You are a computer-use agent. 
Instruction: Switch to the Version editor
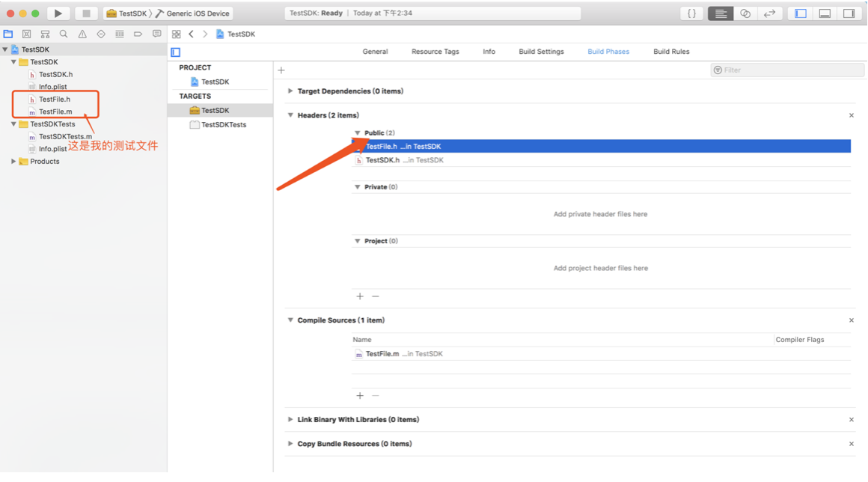[769, 13]
